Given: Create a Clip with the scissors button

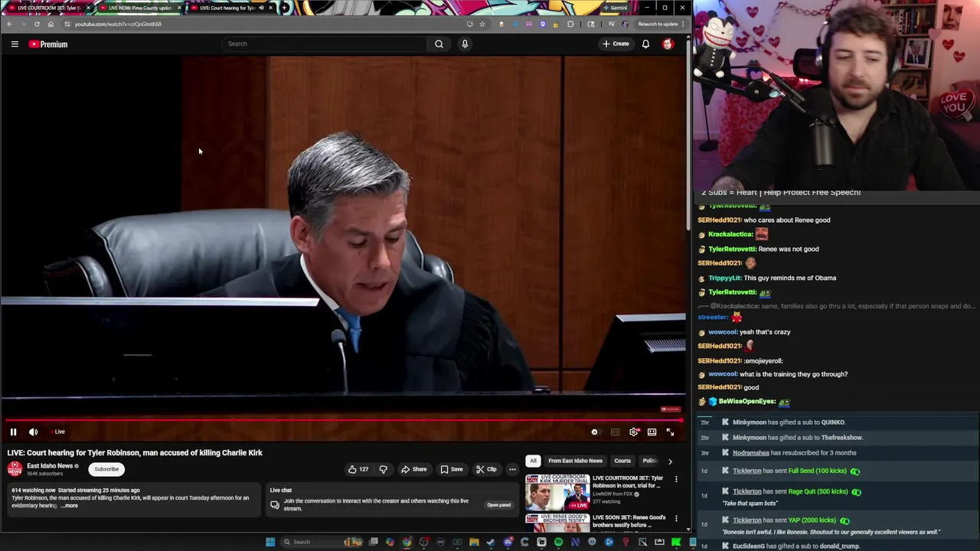Looking at the screenshot, I should [x=486, y=469].
